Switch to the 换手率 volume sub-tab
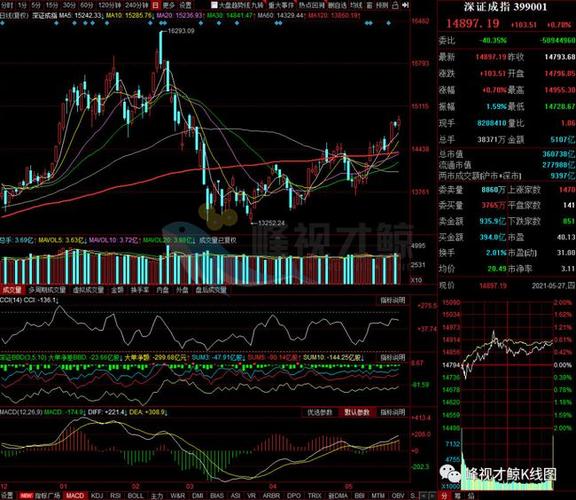 [140, 290]
